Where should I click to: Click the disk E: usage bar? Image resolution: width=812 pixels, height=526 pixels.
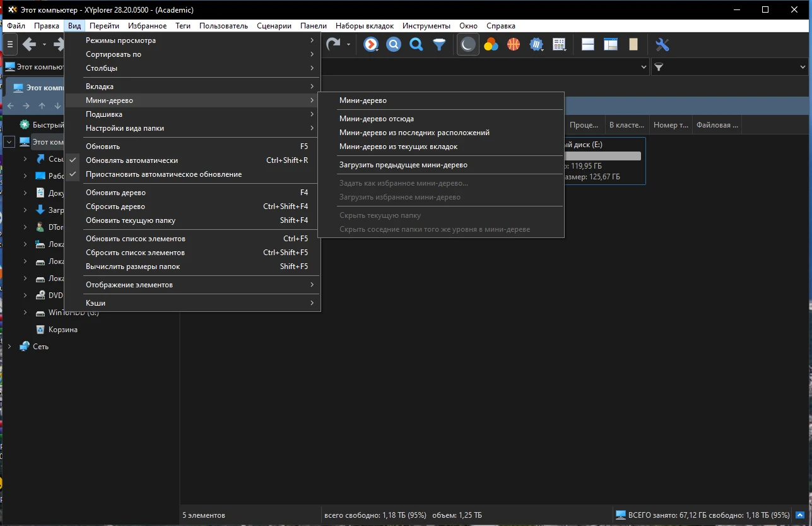coord(601,156)
